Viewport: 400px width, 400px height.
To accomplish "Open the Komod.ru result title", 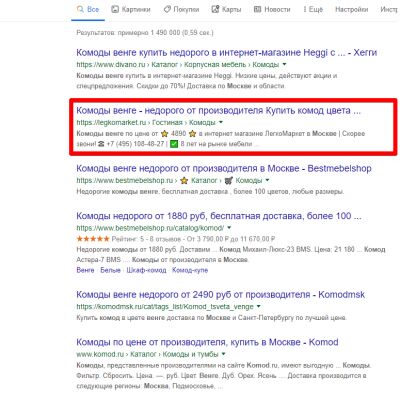I will [207, 342].
